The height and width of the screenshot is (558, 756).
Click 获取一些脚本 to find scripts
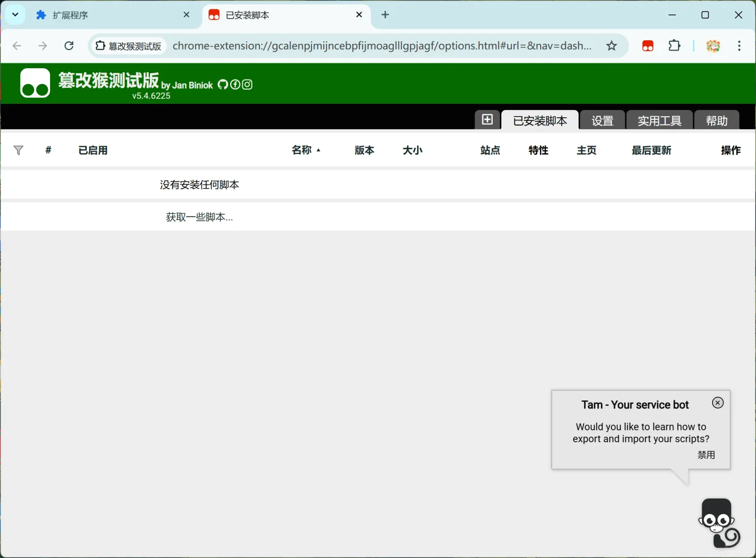pos(199,216)
